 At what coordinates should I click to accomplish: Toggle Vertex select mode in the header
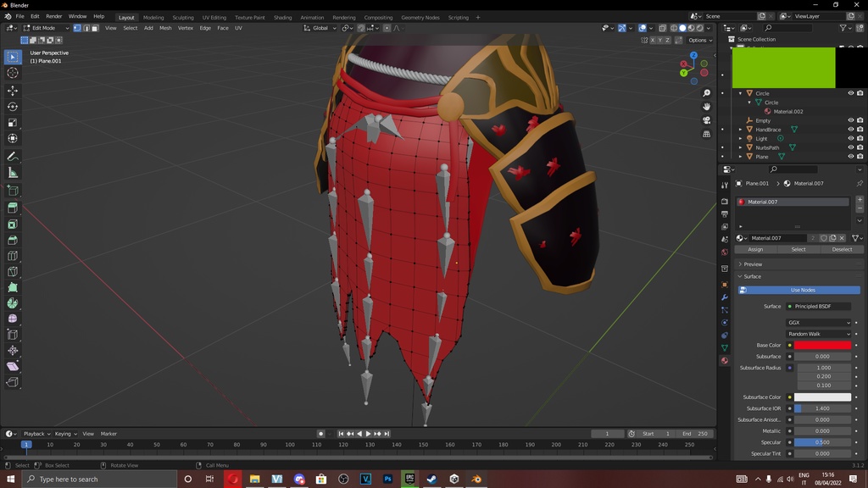78,28
